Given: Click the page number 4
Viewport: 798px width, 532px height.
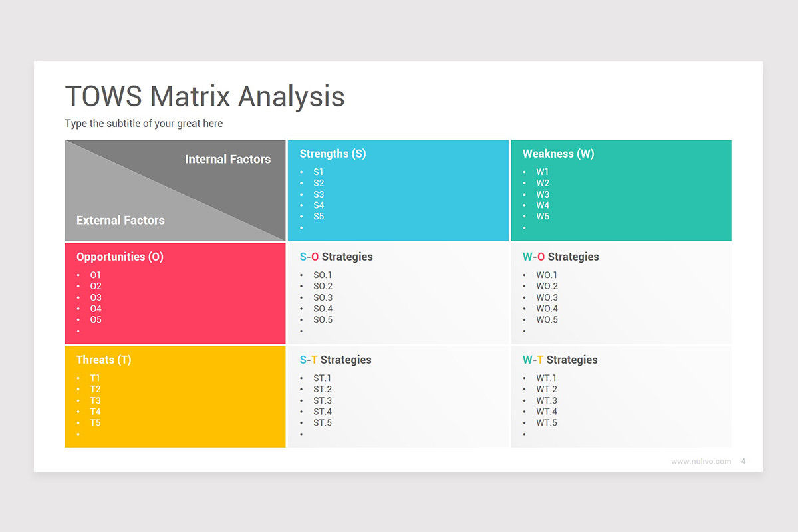Looking at the screenshot, I should 743,461.
